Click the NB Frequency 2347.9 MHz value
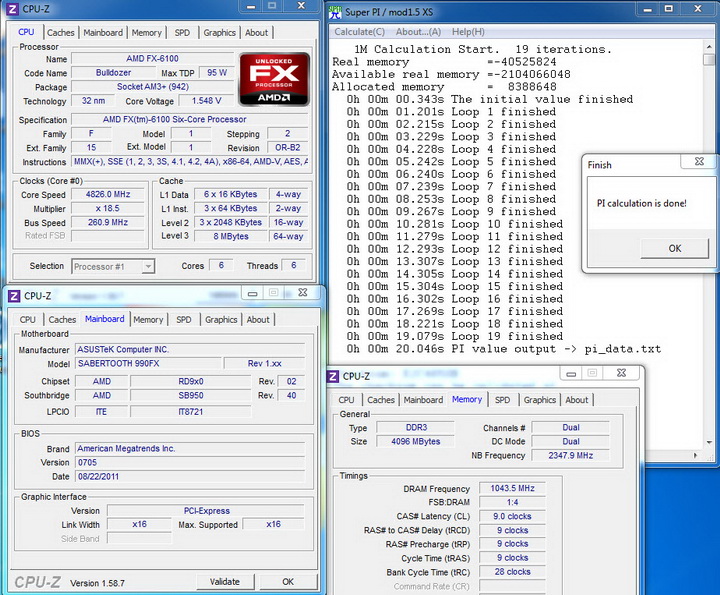 click(x=570, y=455)
